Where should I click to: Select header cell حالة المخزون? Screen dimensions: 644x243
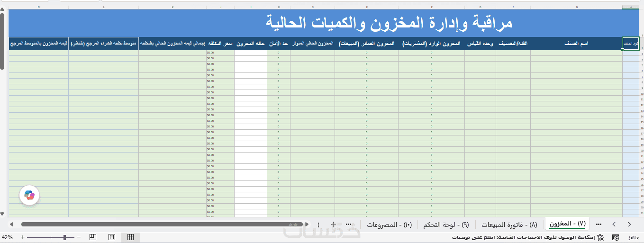[251, 43]
